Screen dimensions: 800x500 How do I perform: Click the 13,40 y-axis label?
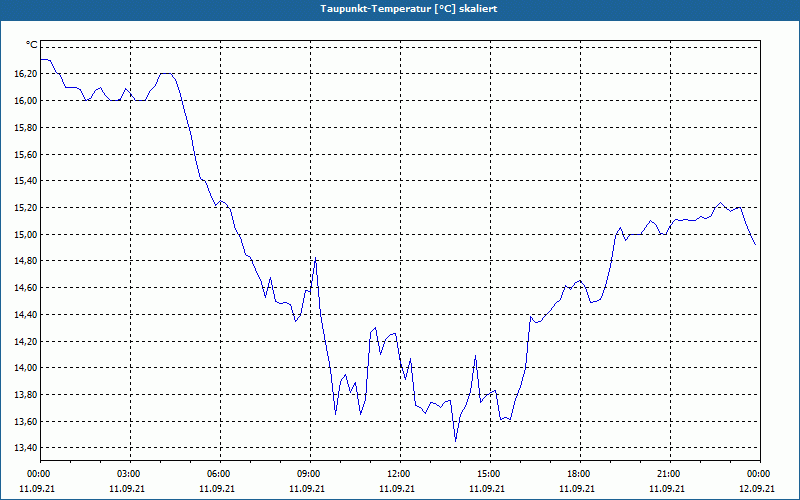[x=24, y=448]
